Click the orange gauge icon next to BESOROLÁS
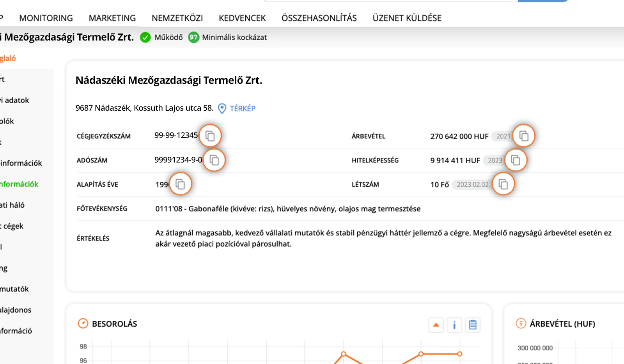Image resolution: width=624 pixels, height=364 pixels. click(82, 323)
